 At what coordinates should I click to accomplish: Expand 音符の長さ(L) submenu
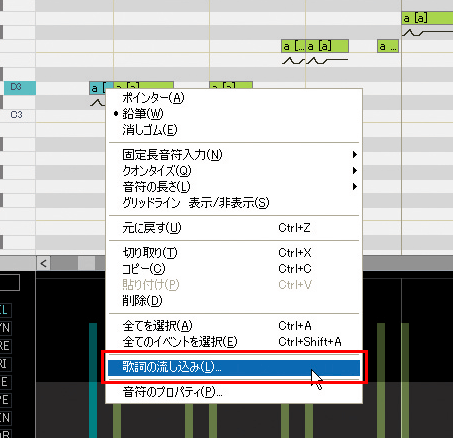point(234,187)
